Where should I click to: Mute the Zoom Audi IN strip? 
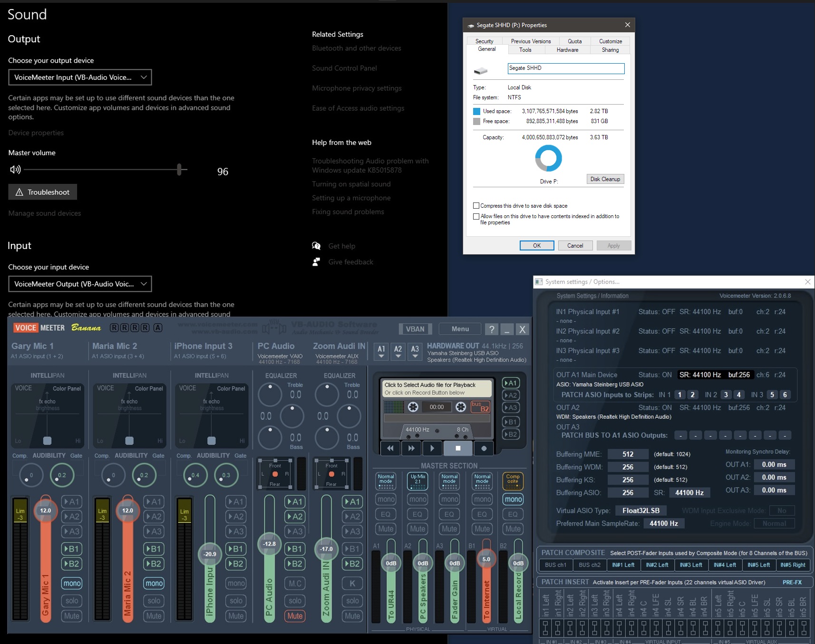[x=353, y=615]
